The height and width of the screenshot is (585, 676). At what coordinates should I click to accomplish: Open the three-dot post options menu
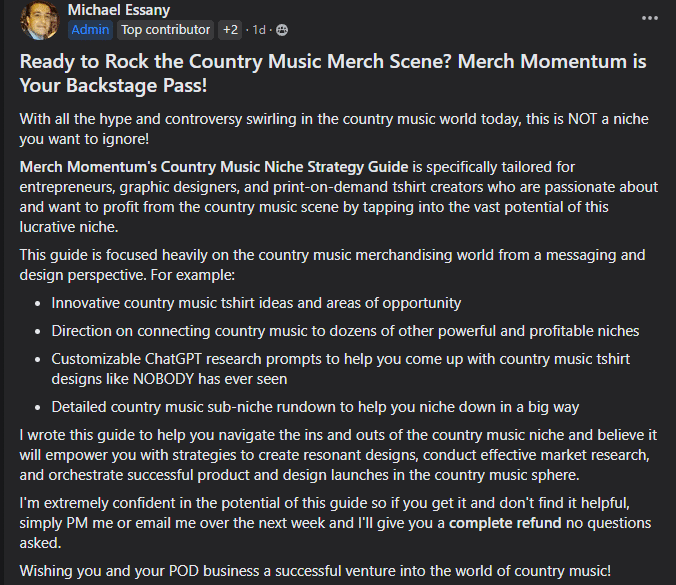[649, 18]
